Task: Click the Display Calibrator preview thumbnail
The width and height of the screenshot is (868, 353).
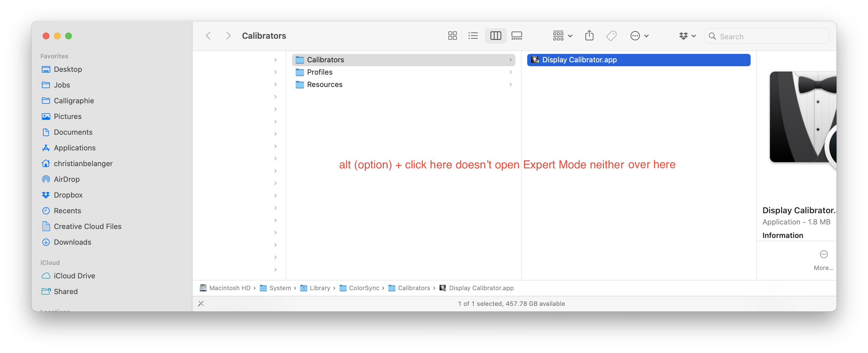Action: (x=803, y=118)
